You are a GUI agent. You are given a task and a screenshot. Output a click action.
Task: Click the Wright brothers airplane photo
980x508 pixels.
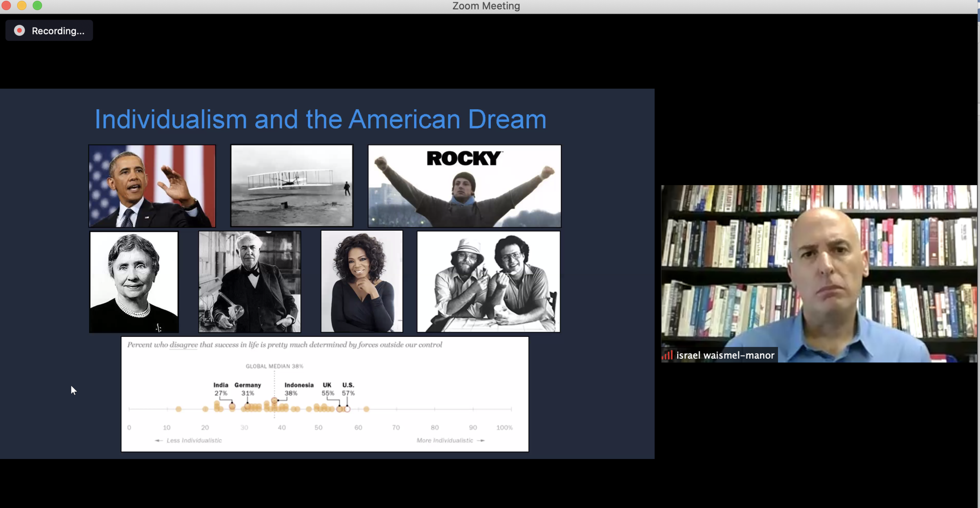(x=292, y=186)
